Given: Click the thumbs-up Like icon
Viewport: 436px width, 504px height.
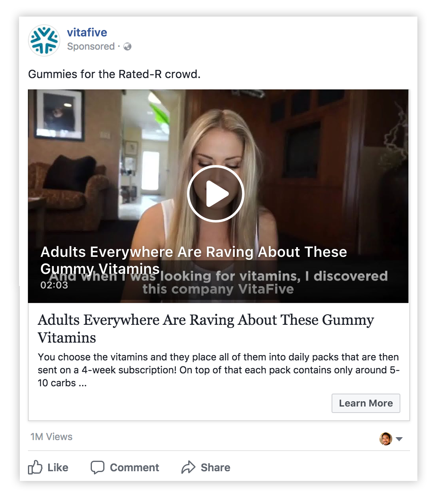Looking at the screenshot, I should coord(35,467).
